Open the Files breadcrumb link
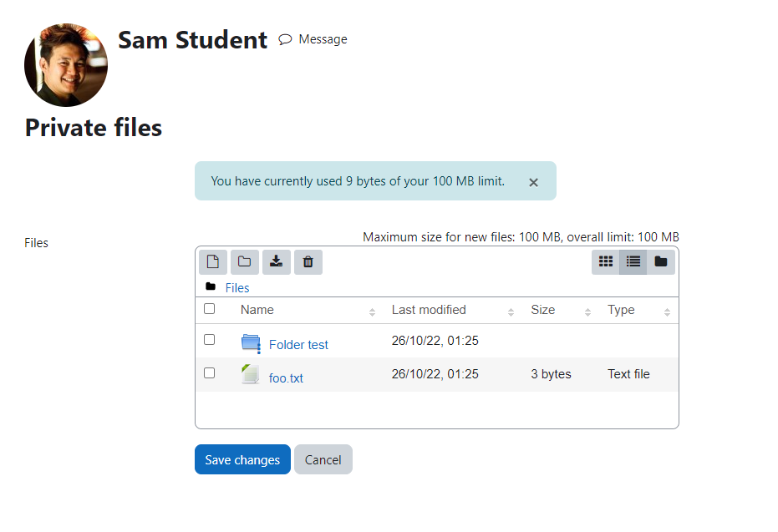 click(237, 288)
